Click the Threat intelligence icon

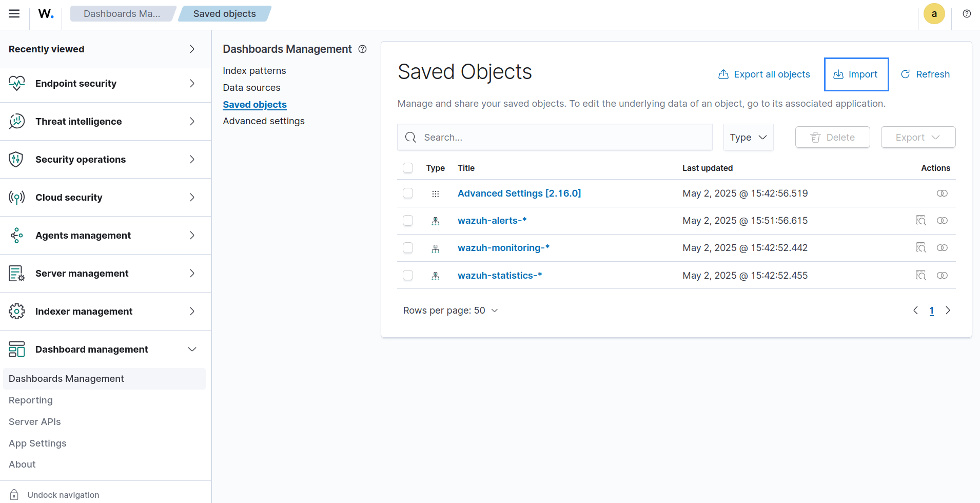16,121
